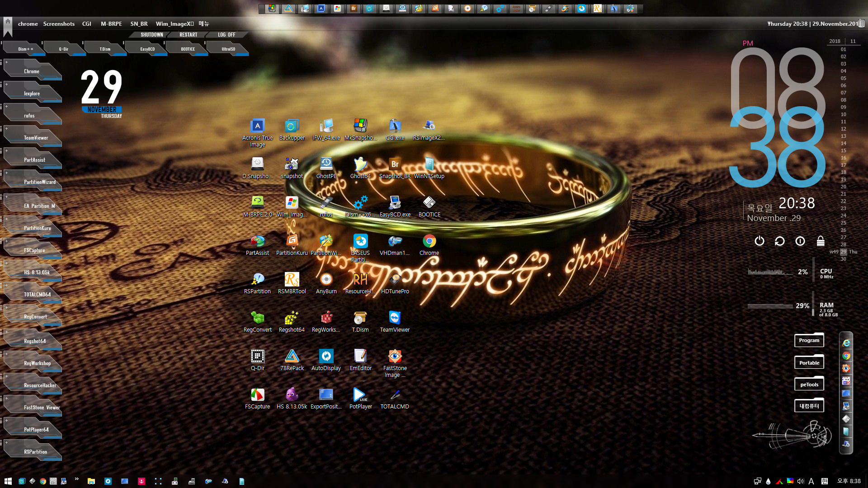Click the volume speaker tray icon
The width and height of the screenshot is (868, 488).
[801, 481]
